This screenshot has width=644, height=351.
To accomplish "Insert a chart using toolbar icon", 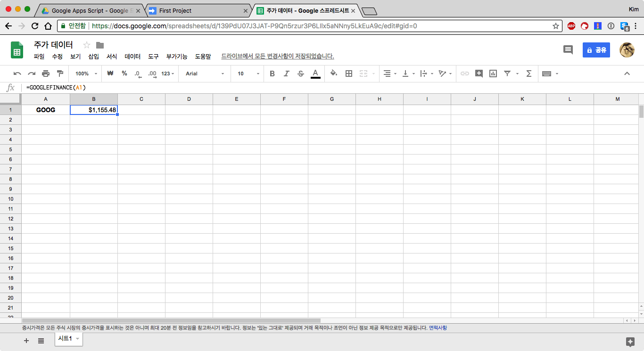I will tap(493, 73).
